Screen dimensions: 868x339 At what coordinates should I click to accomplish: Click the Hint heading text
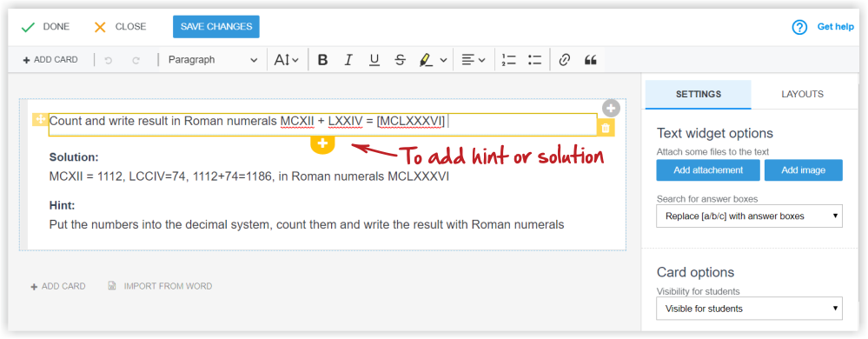62,205
